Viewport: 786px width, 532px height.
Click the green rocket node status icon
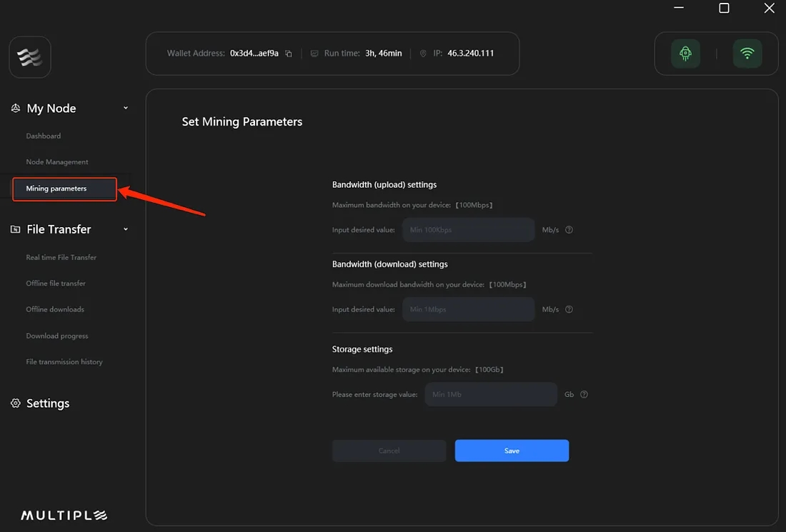point(685,54)
